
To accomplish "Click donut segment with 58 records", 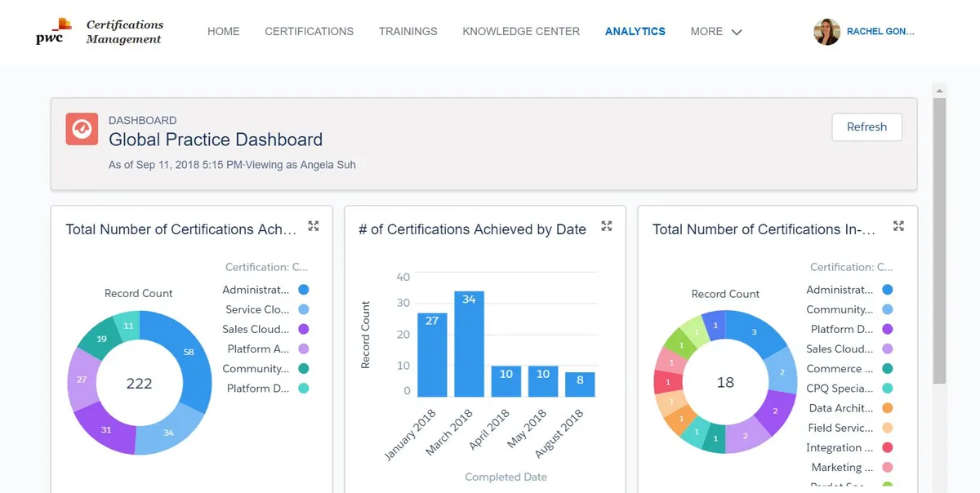I will (189, 352).
